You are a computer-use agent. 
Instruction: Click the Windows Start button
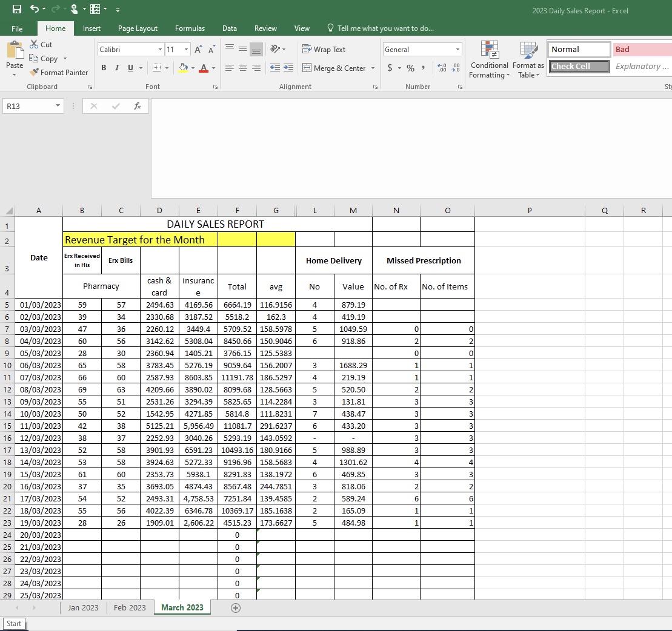coord(14,624)
